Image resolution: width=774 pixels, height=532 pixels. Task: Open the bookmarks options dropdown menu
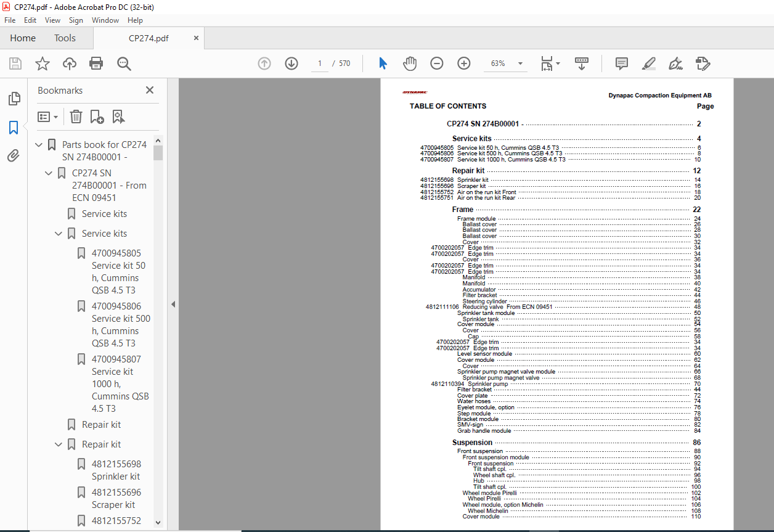pyautogui.click(x=47, y=117)
